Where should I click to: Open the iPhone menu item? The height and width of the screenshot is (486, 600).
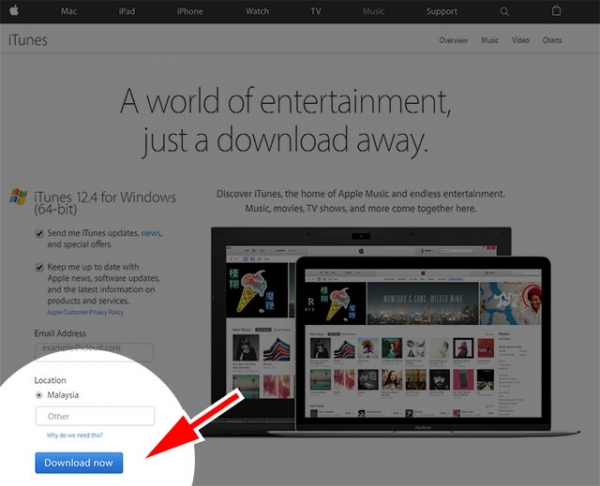pos(190,11)
